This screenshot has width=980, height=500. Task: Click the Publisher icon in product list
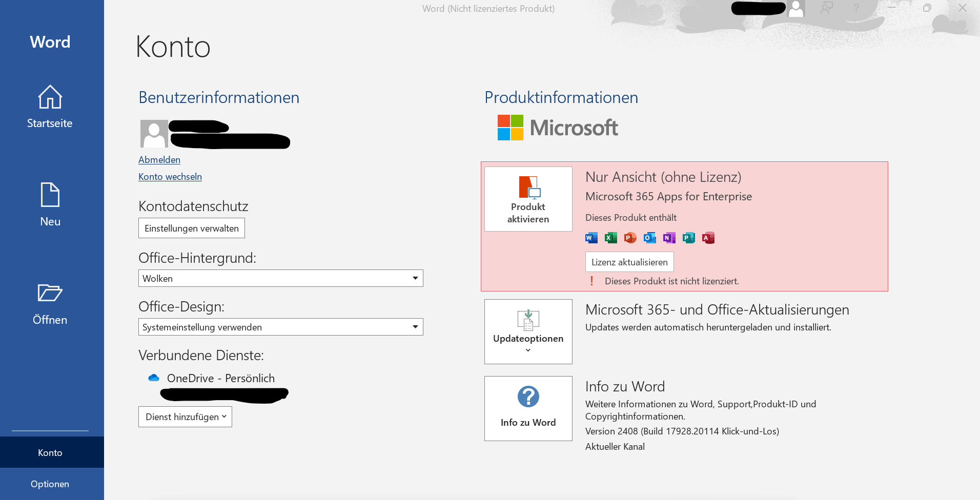(689, 238)
